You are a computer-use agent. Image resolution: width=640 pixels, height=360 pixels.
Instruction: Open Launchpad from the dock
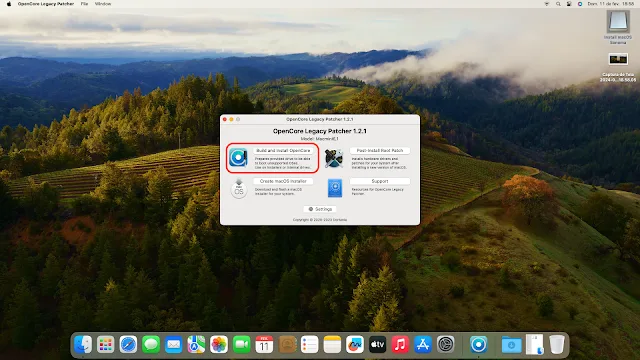105,344
